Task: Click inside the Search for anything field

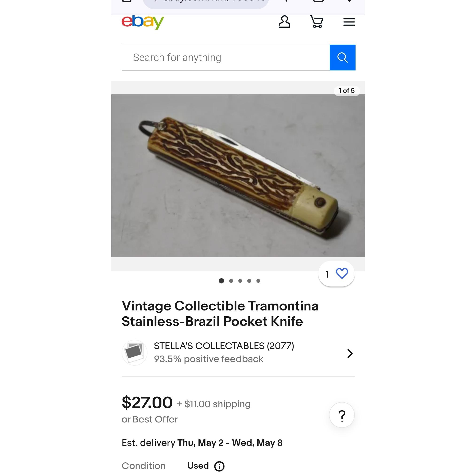Action: coord(226,58)
